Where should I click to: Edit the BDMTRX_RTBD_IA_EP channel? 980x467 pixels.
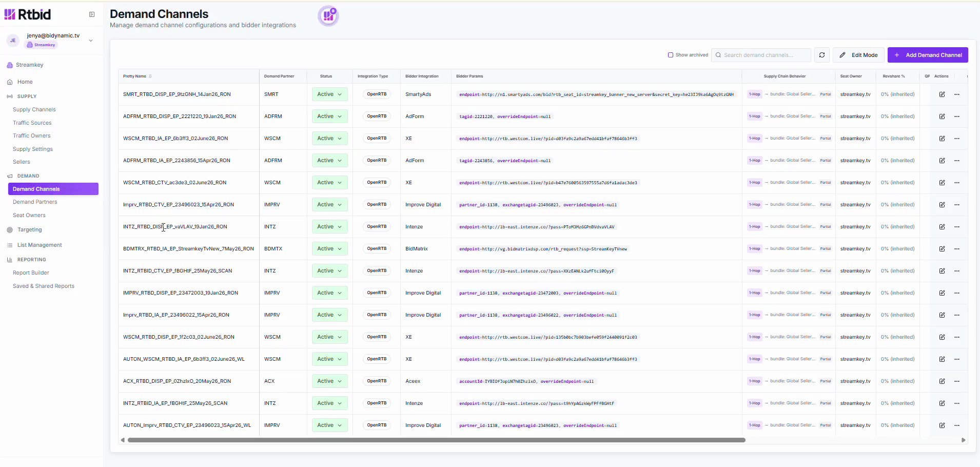[x=942, y=249]
